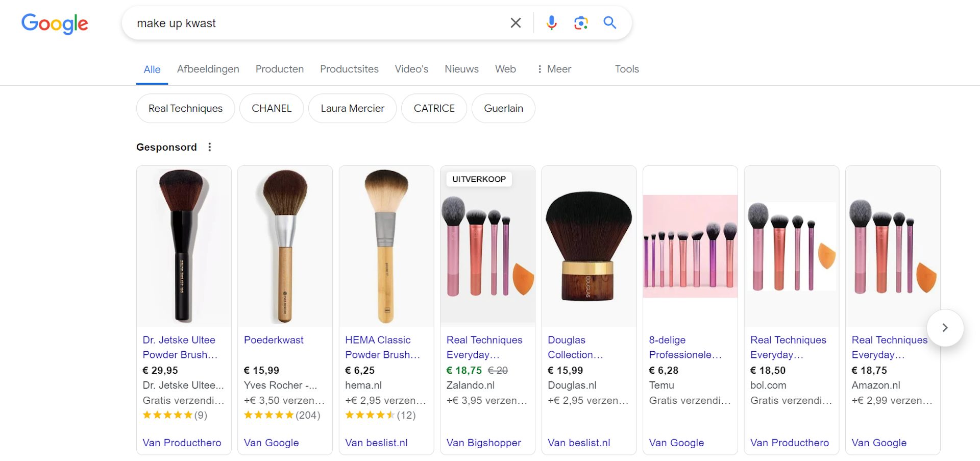Image resolution: width=980 pixels, height=461 pixels.
Task: Click the Douglas.nl seller name
Action: coord(572,385)
